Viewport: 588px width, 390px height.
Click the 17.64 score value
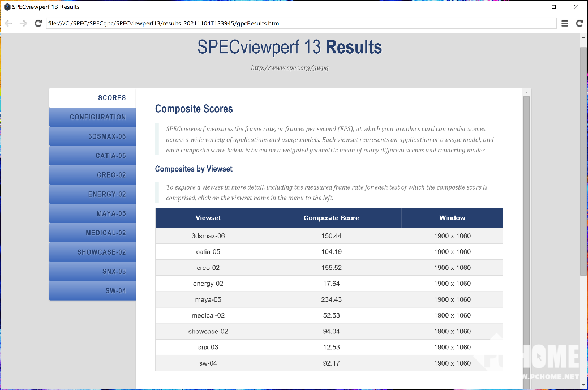[332, 284]
